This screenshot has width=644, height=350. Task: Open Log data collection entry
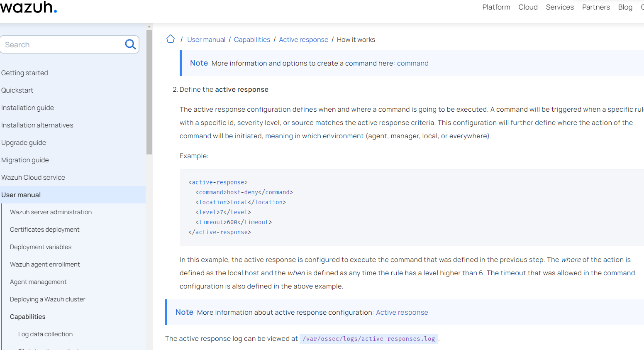tap(45, 334)
